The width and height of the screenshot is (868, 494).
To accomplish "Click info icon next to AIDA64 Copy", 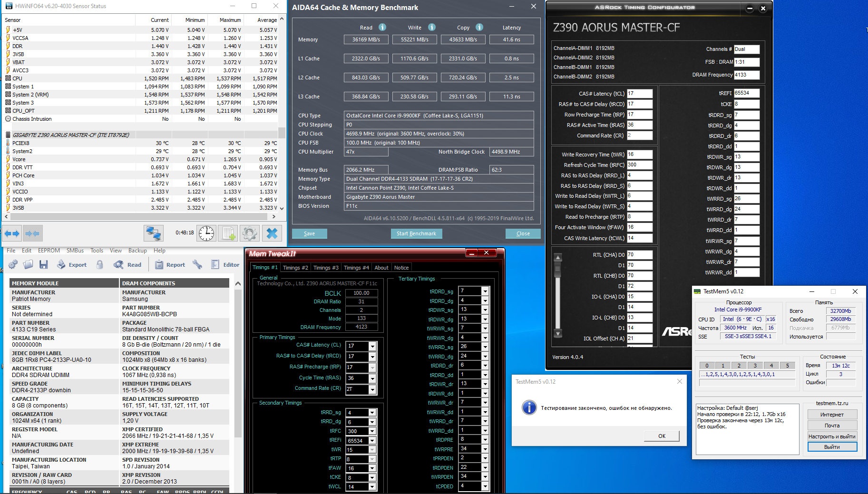I will click(479, 27).
